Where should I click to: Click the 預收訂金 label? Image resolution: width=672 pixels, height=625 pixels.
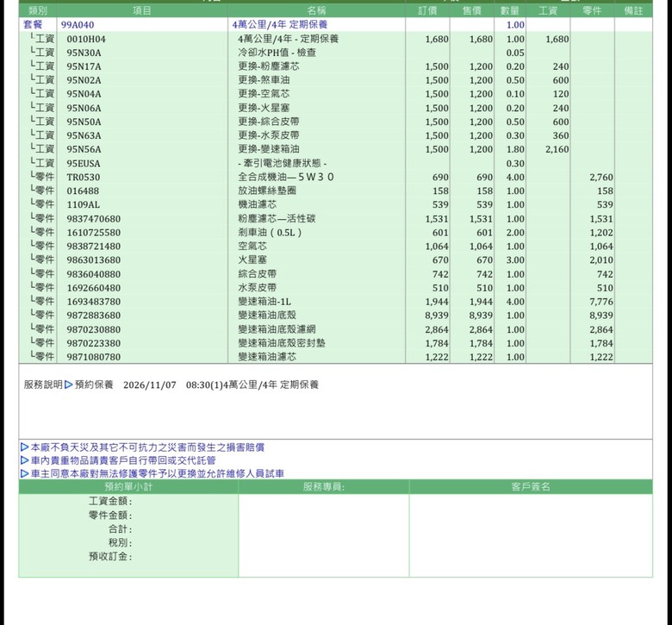pos(110,556)
